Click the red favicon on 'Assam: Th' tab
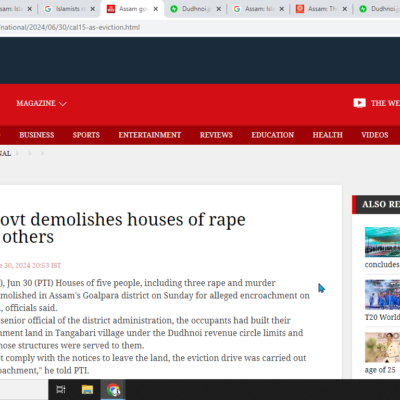400x400 pixels. click(300, 9)
